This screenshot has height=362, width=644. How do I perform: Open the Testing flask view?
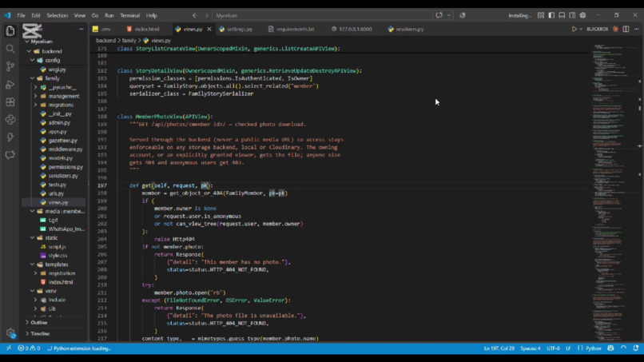click(x=10, y=137)
